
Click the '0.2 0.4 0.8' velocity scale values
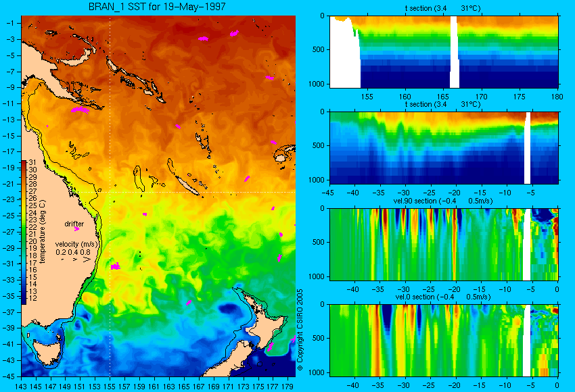click(73, 252)
